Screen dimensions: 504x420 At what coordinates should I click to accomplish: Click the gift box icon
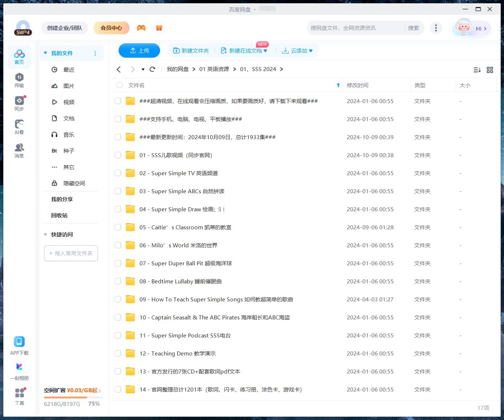point(159,28)
